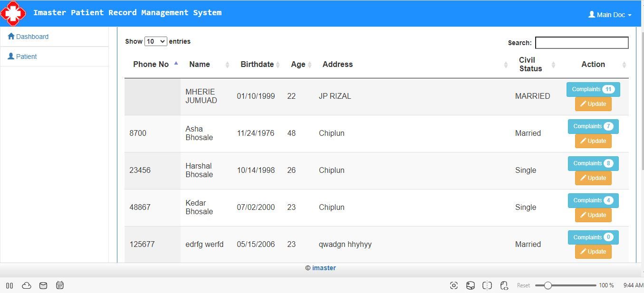The image size is (644, 293).
Task: Click the red medical cross logo
Action: click(13, 13)
